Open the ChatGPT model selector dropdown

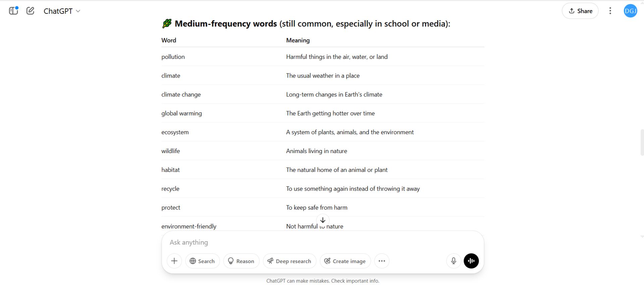point(62,11)
